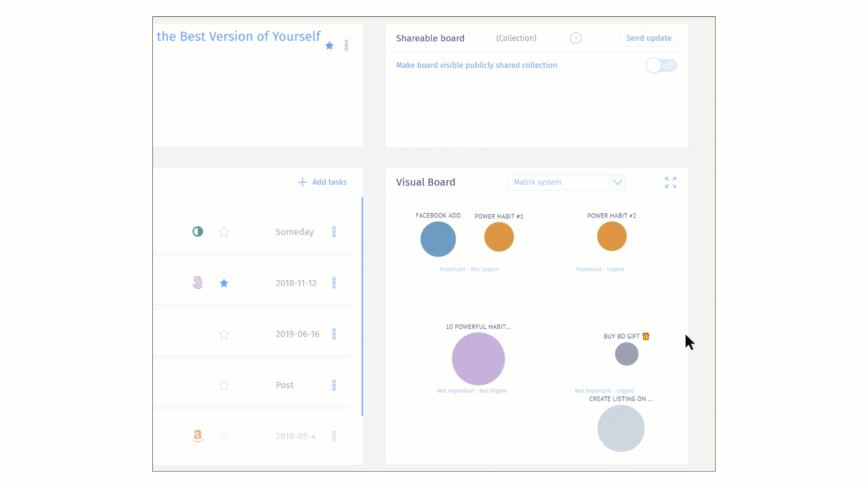868x488 pixels.
Task: Click the Add tasks button
Action: click(x=322, y=182)
